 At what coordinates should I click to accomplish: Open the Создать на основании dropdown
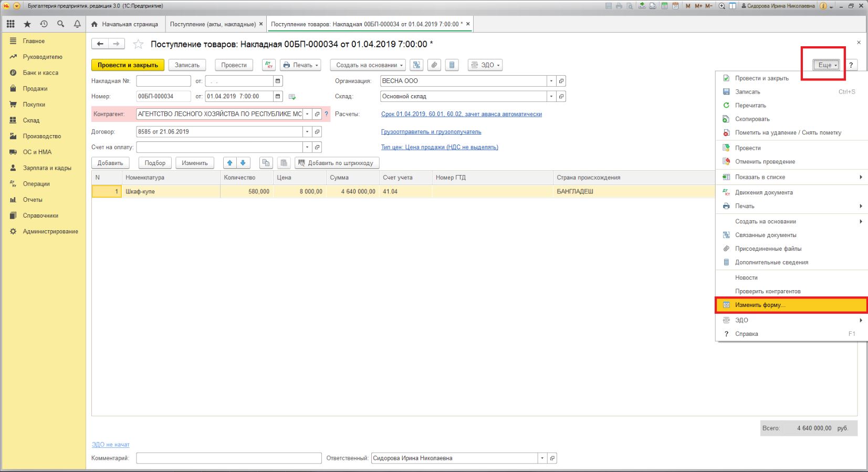pos(368,65)
